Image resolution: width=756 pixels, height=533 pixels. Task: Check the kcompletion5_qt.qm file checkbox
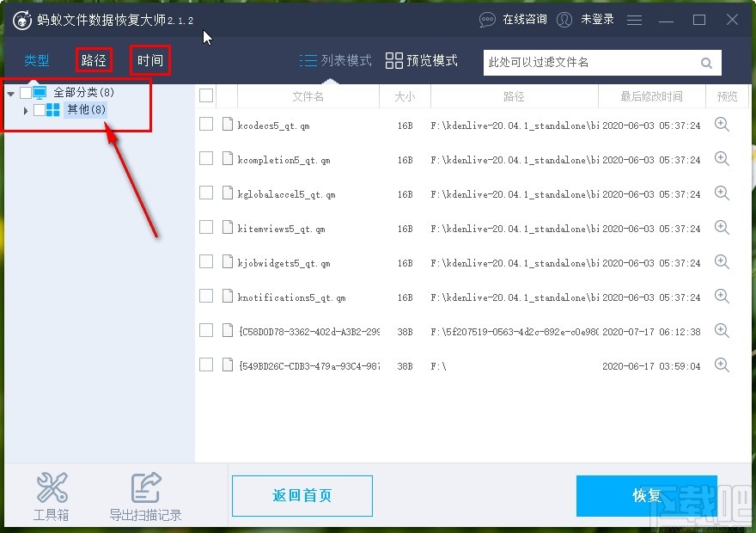(x=206, y=158)
